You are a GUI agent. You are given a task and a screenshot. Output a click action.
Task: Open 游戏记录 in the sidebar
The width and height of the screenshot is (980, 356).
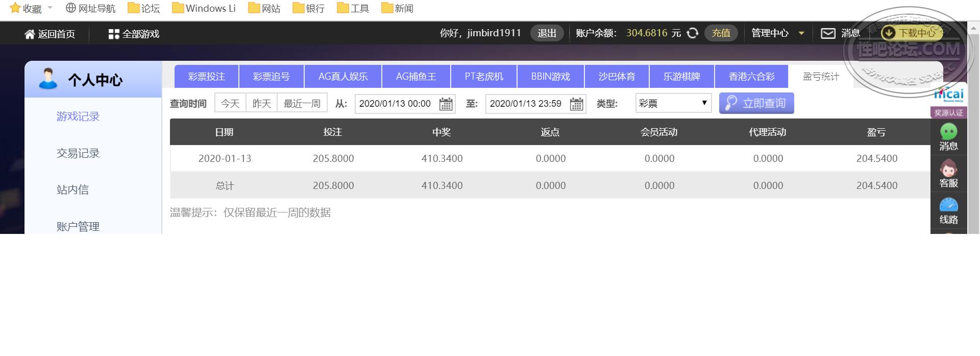78,116
